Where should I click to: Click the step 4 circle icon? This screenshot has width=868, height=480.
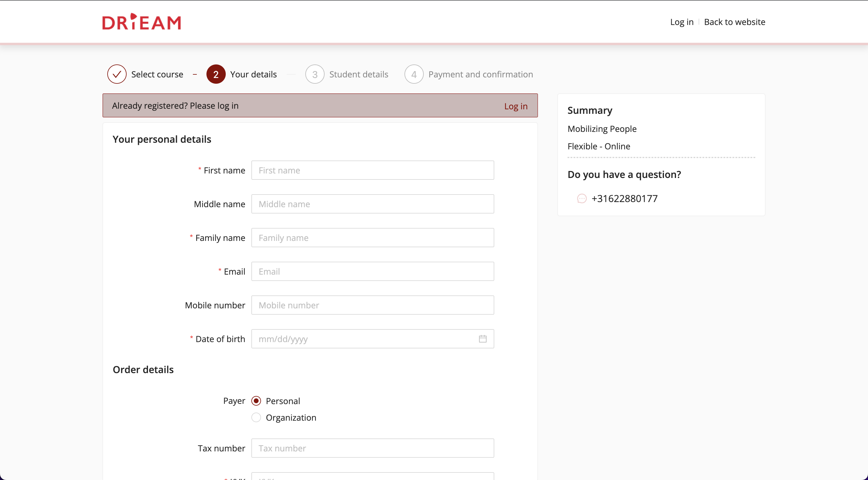pos(414,74)
